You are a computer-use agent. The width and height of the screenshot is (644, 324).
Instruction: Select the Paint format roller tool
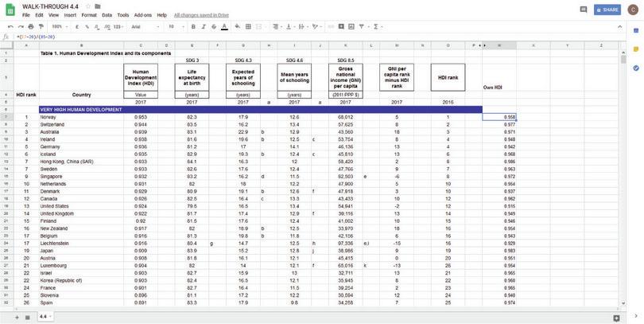(41, 27)
